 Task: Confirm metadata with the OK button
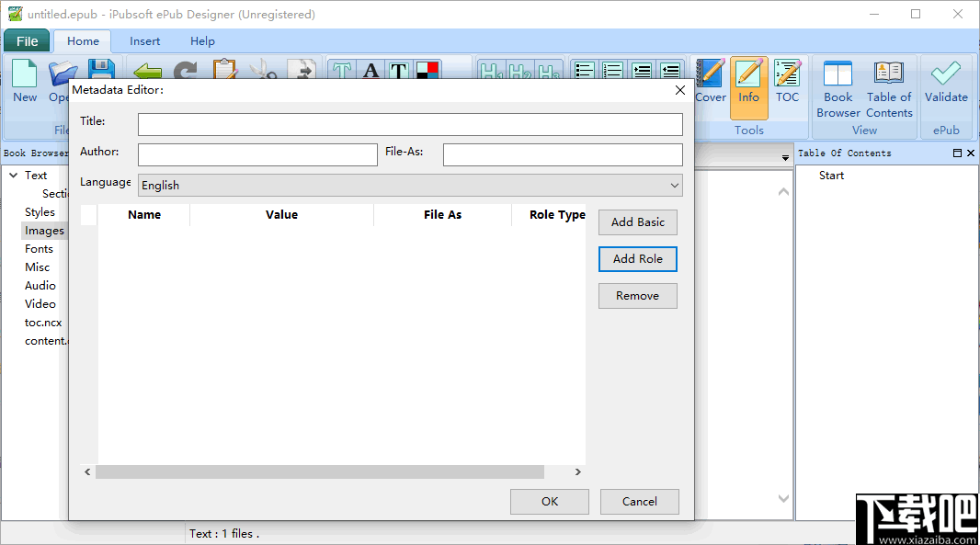point(549,501)
